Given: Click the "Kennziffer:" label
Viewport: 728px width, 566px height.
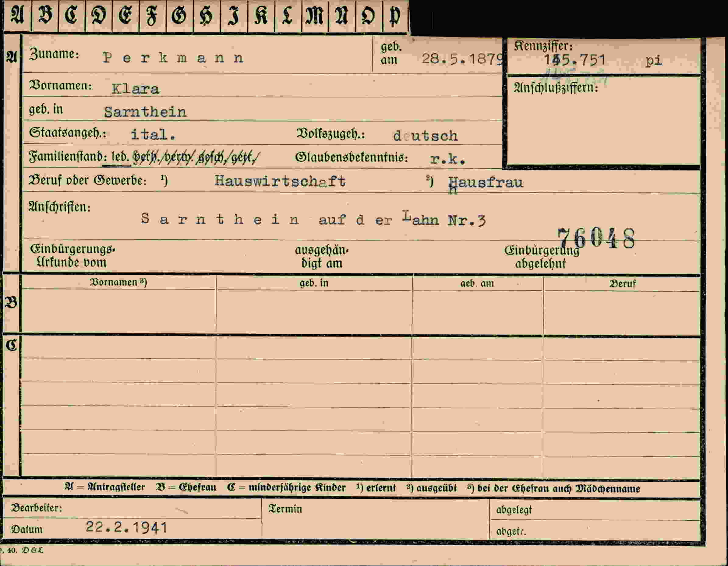Looking at the screenshot, I should [543, 46].
